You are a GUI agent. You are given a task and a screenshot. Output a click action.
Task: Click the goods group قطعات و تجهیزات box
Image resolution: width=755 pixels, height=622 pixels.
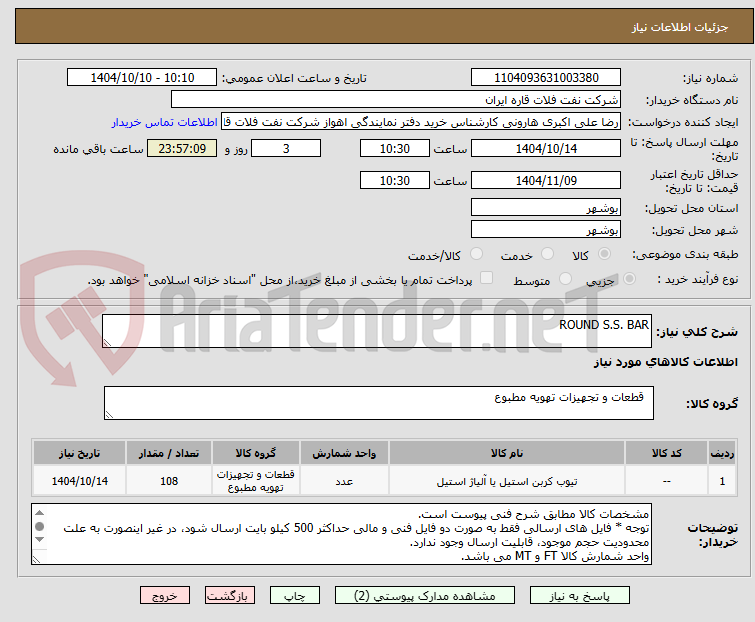click(x=378, y=403)
